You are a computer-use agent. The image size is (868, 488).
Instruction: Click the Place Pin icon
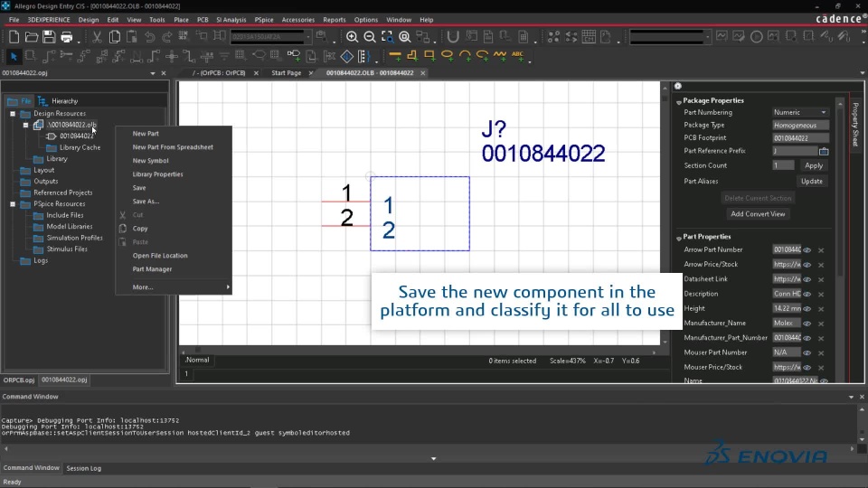point(293,55)
